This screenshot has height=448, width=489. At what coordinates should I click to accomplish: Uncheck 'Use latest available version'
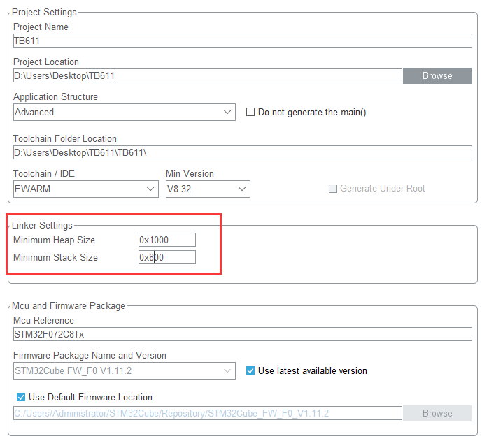[251, 370]
